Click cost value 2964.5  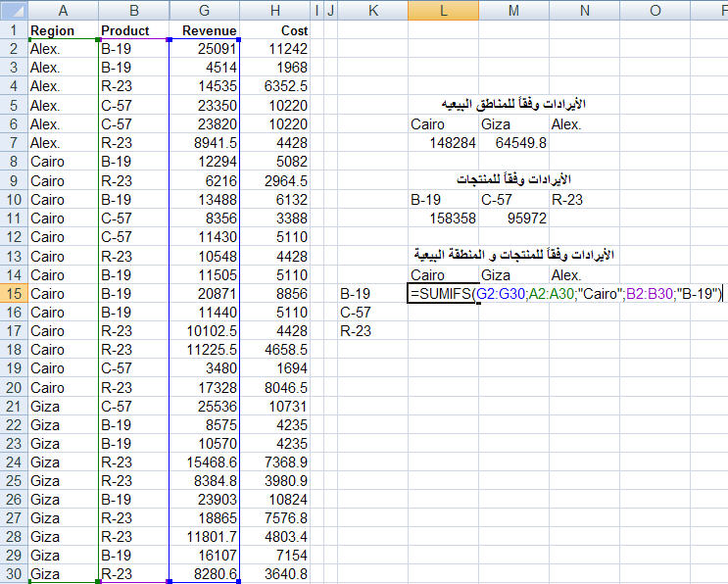click(285, 180)
